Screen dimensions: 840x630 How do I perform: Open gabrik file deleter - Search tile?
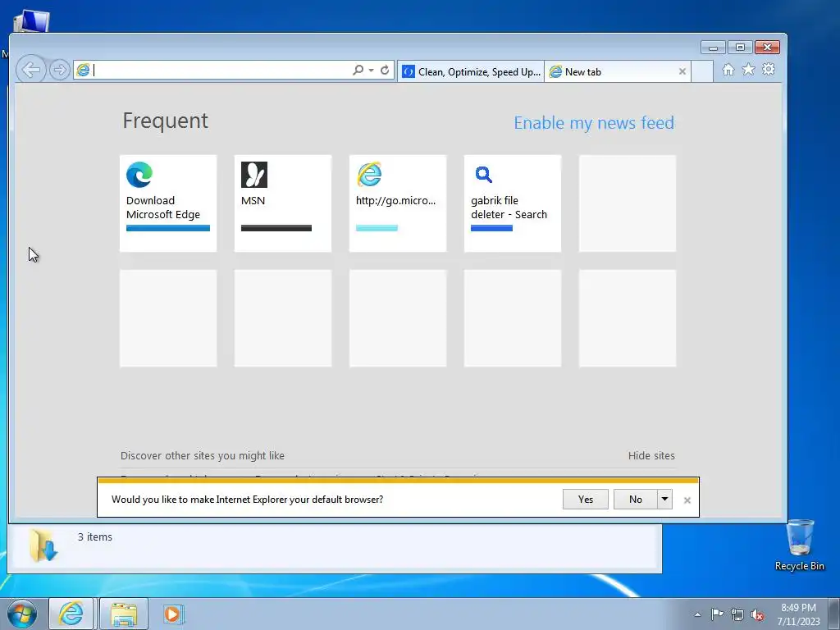(513, 203)
